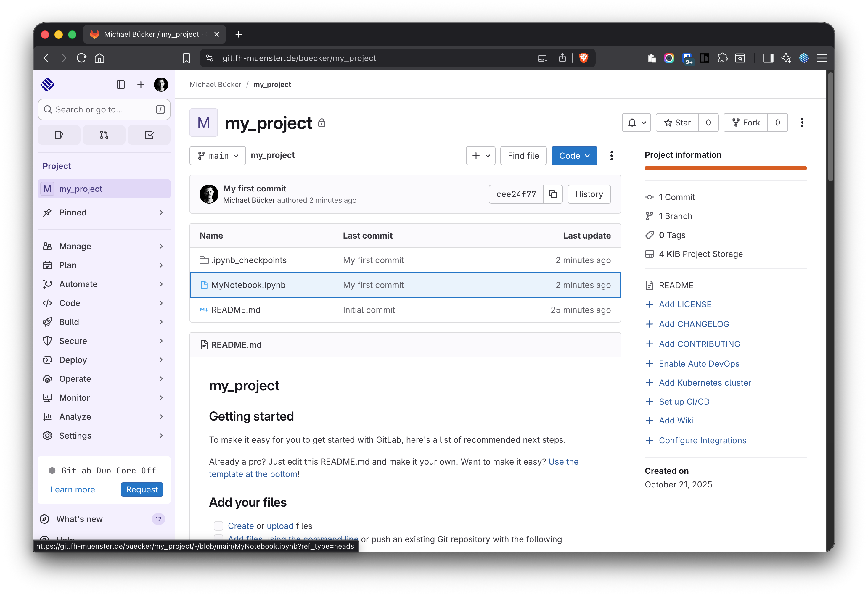This screenshot has height=596, width=868.
Task: Open the merge requests shortcut icon
Action: click(104, 135)
